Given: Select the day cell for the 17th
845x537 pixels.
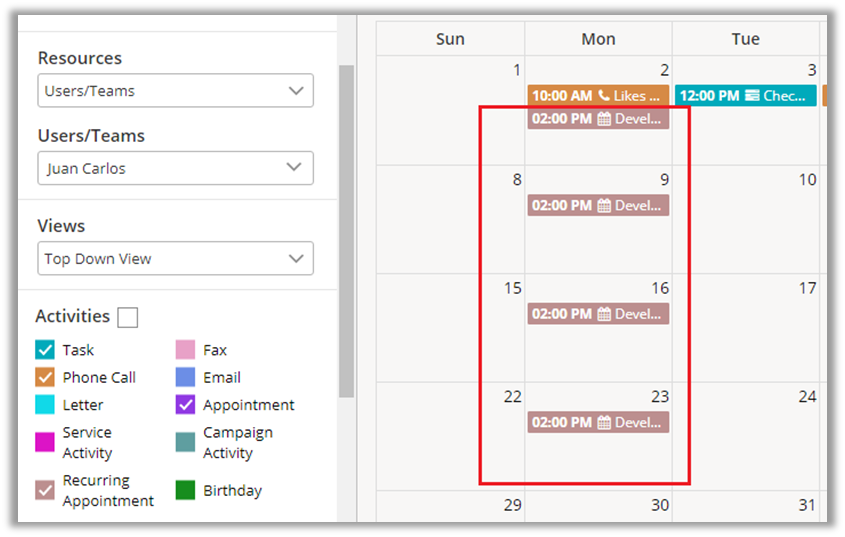Looking at the screenshot, I should pos(745,330).
